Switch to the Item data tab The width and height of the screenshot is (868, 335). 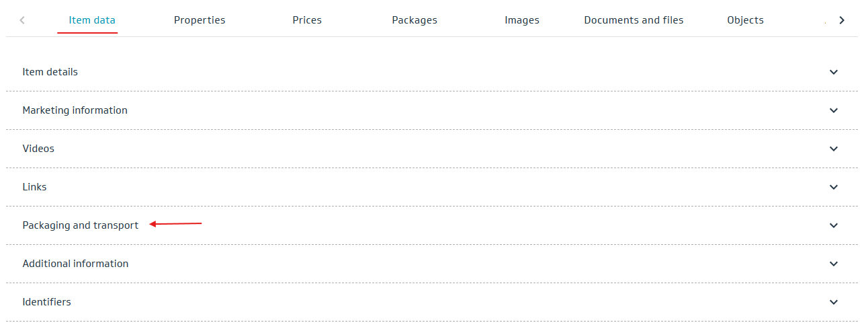point(92,20)
